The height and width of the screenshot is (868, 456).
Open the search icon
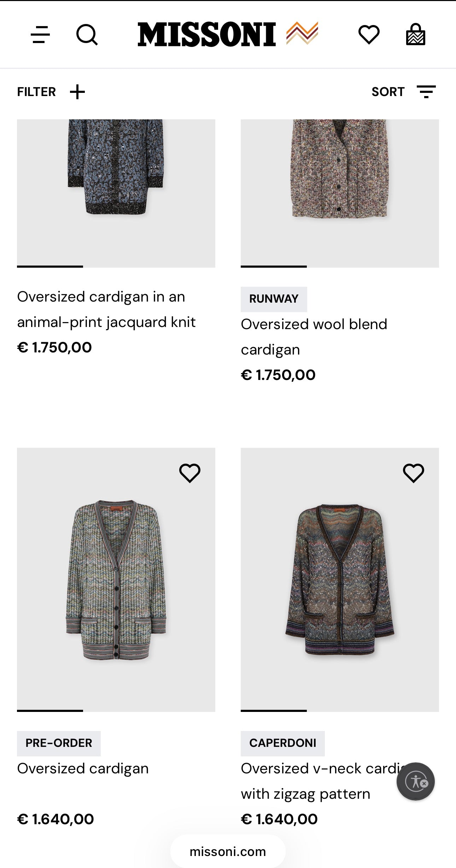(x=86, y=35)
